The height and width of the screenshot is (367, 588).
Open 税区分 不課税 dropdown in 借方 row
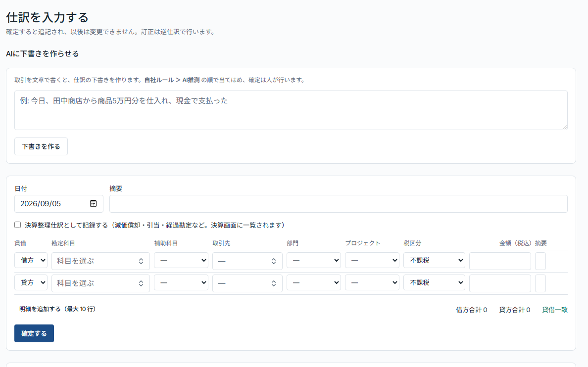pyautogui.click(x=434, y=260)
